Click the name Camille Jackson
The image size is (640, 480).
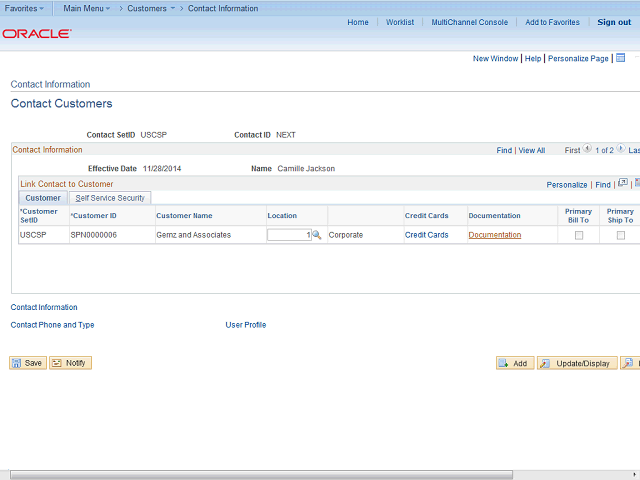[306, 169]
